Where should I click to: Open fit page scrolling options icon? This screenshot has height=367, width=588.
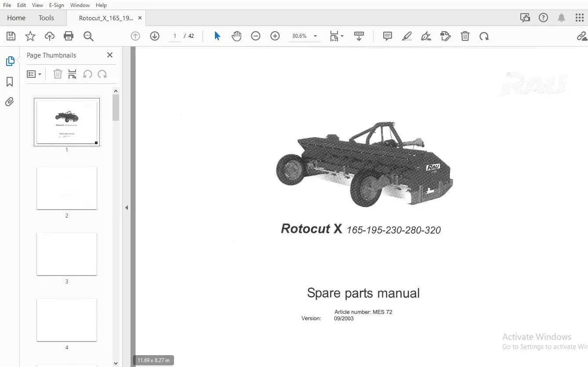tap(337, 36)
